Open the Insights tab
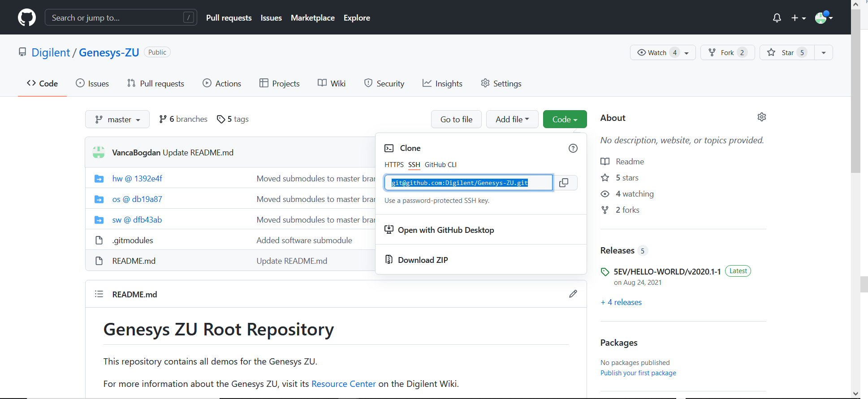The image size is (868, 399). coord(442,83)
